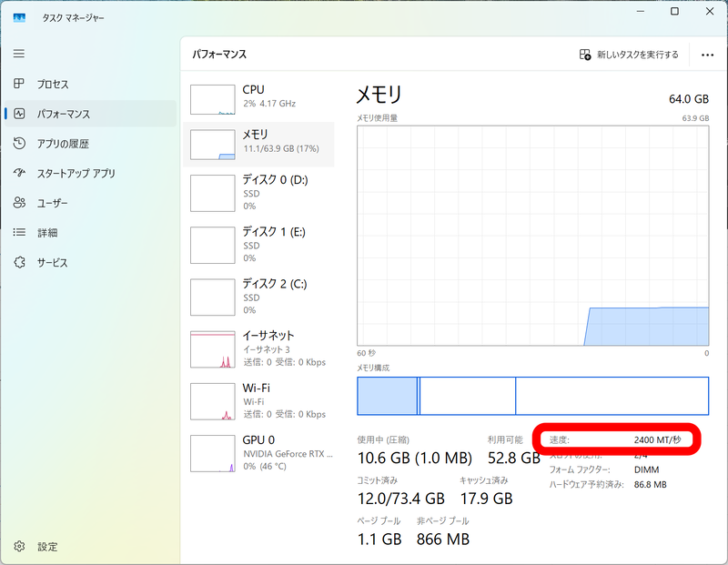Click the パフォーマンス page heading
Screen dimensions: 728x565
219,55
